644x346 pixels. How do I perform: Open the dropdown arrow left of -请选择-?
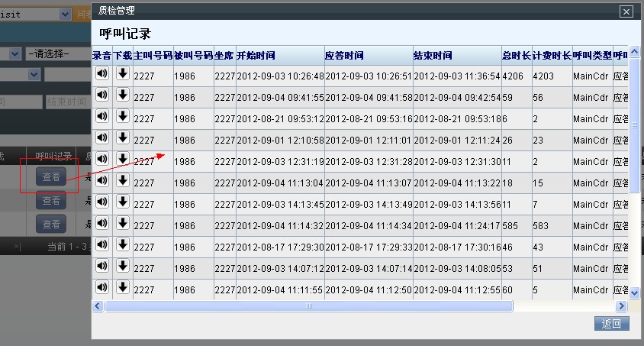(x=14, y=53)
